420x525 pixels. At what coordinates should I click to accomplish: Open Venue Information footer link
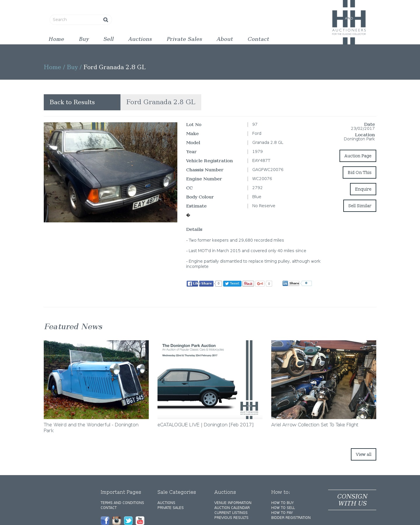[x=233, y=503]
